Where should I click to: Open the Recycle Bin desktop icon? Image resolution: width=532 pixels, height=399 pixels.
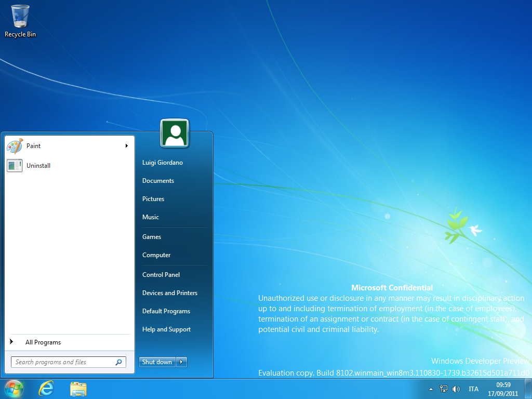pyautogui.click(x=20, y=21)
